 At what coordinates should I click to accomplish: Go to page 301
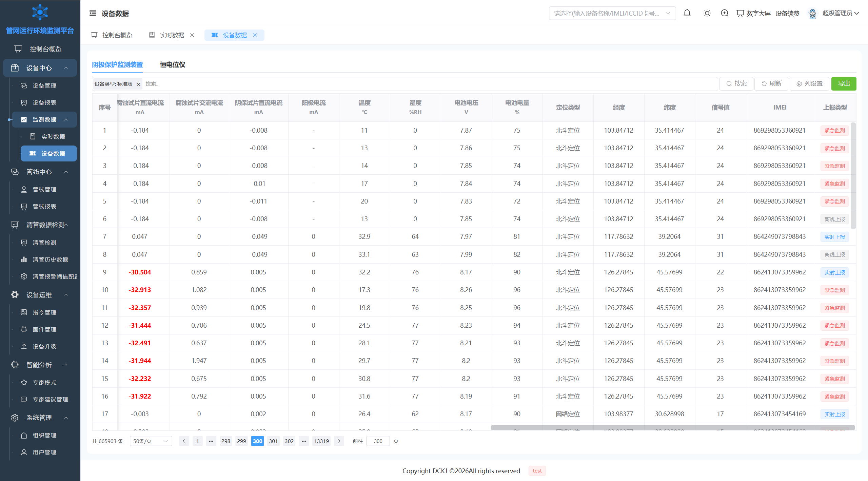point(273,441)
